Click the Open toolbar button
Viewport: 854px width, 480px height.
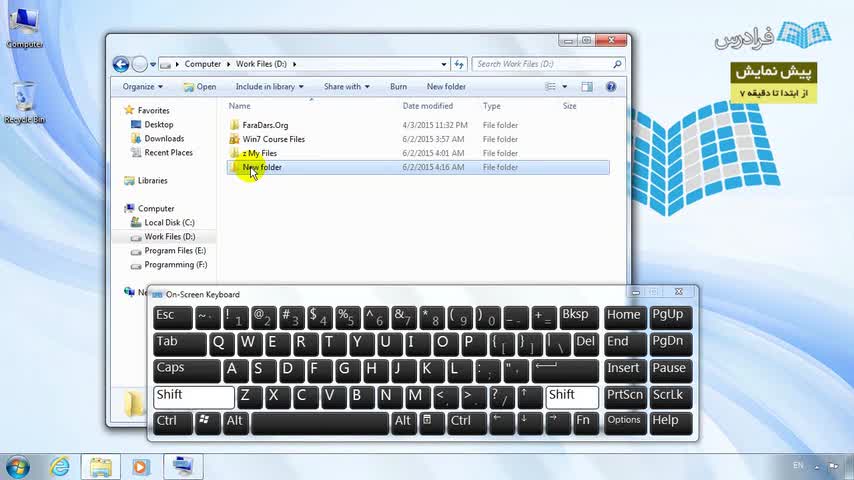click(x=200, y=87)
